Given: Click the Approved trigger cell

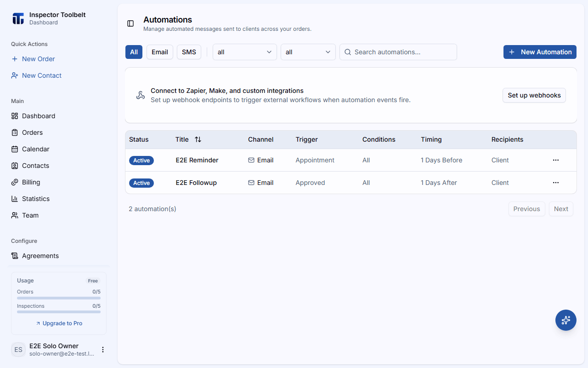Looking at the screenshot, I should click(311, 183).
